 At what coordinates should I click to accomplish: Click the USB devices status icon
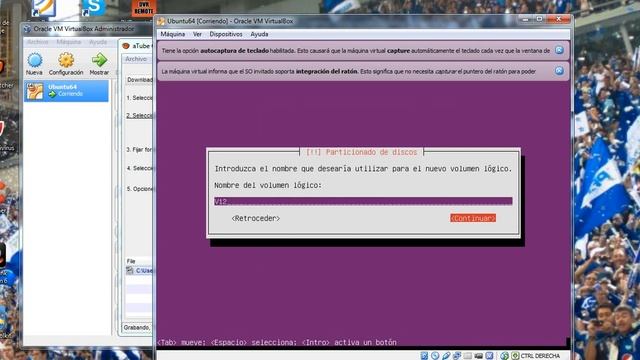point(446,356)
